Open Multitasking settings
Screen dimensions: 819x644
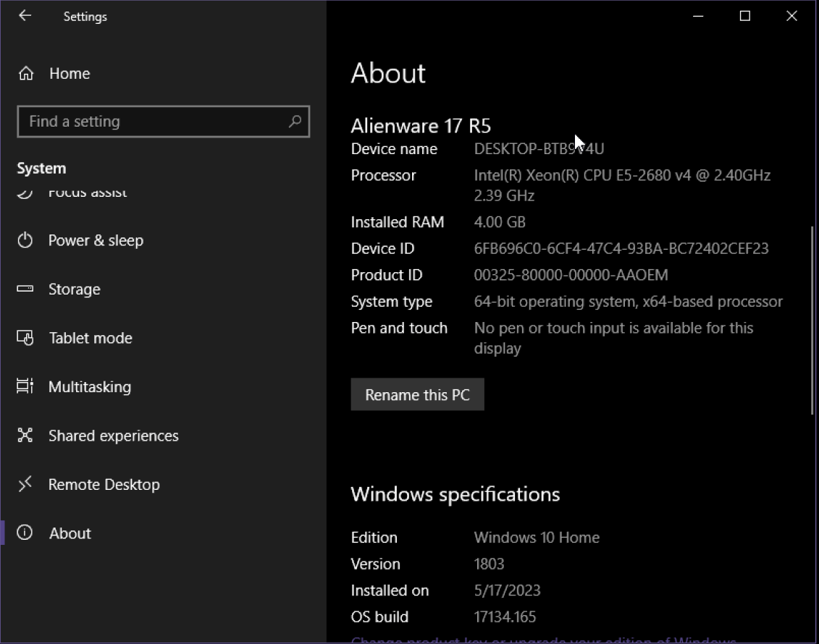pyautogui.click(x=90, y=386)
